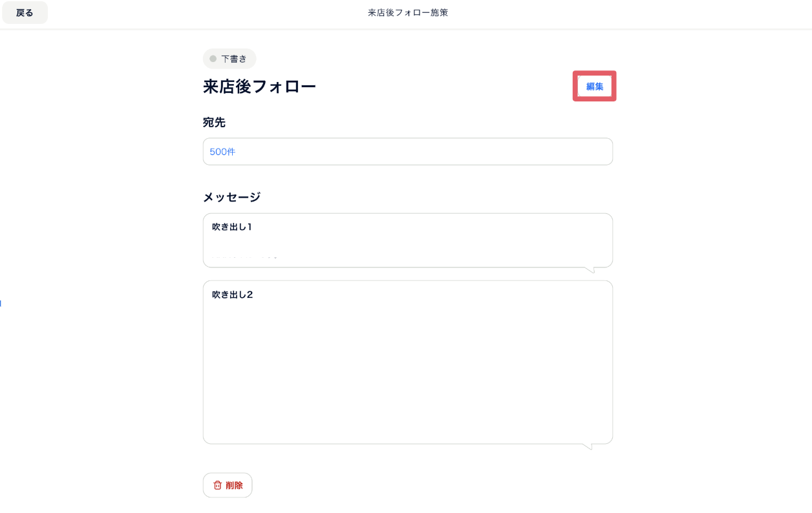Click the 来店後フォロー施策 page title

(x=408, y=13)
